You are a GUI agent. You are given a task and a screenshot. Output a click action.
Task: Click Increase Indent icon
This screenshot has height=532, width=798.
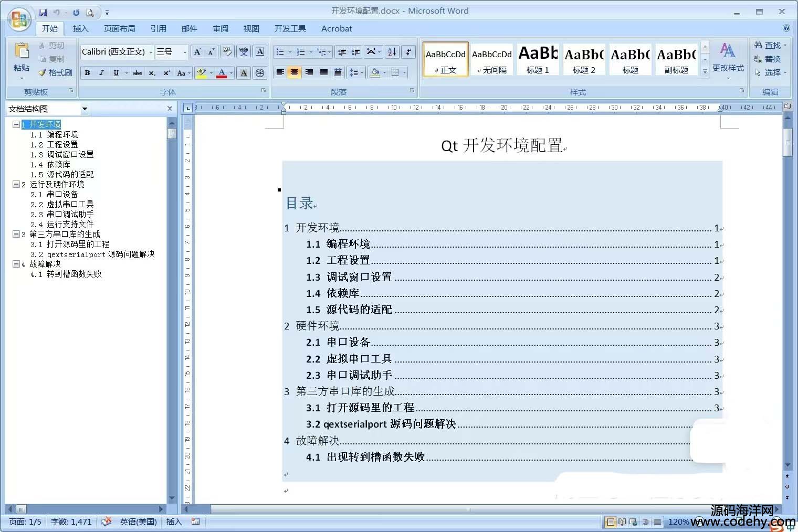pos(356,51)
